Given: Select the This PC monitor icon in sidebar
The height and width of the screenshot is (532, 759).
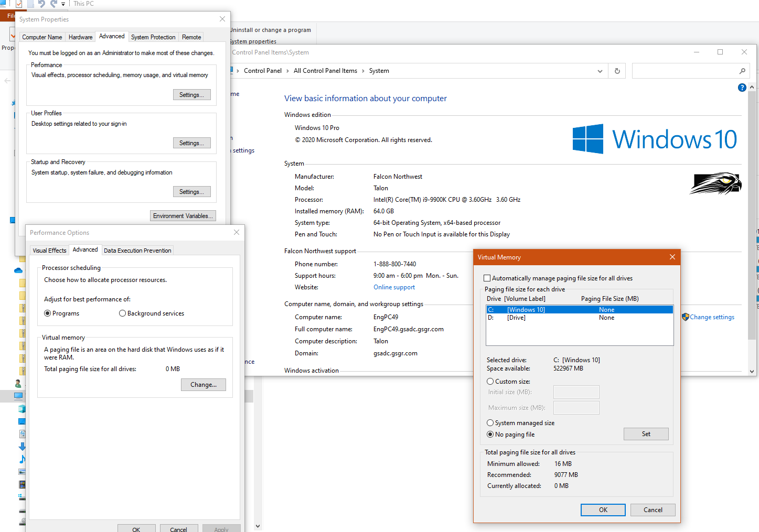Looking at the screenshot, I should pyautogui.click(x=18, y=396).
